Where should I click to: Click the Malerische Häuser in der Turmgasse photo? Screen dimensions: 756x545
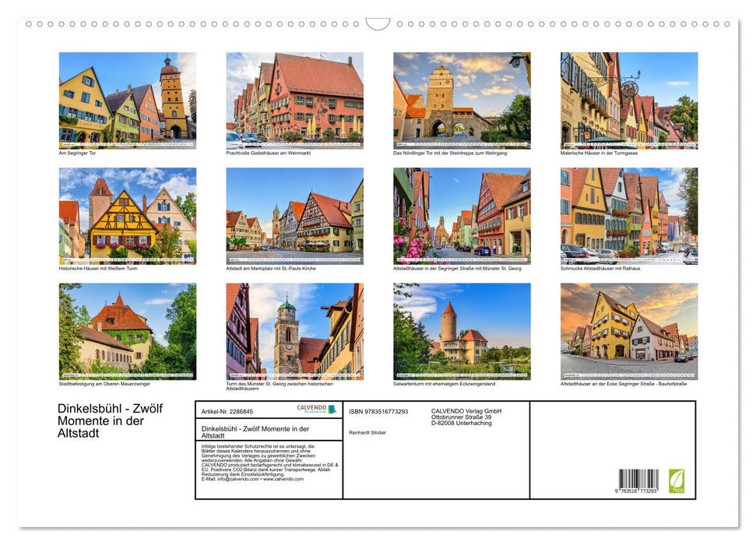[x=629, y=100]
